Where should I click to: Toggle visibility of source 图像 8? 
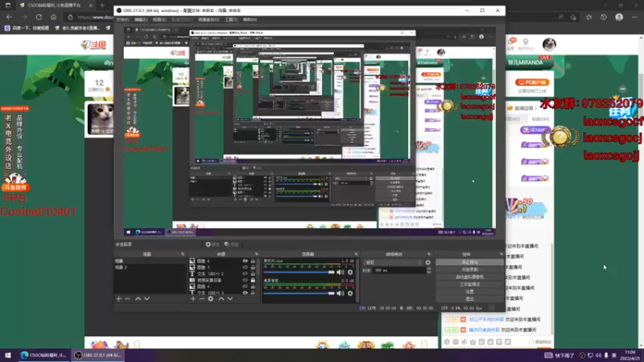coord(246,261)
